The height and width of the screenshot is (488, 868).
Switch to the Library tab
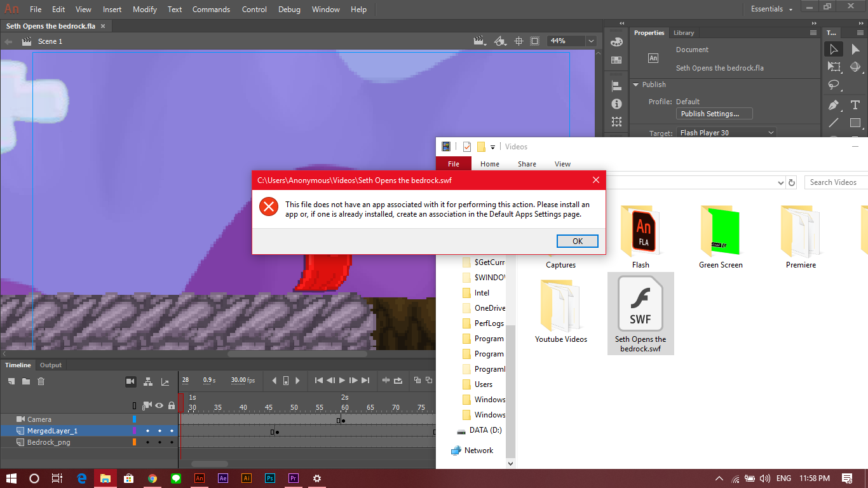684,33
